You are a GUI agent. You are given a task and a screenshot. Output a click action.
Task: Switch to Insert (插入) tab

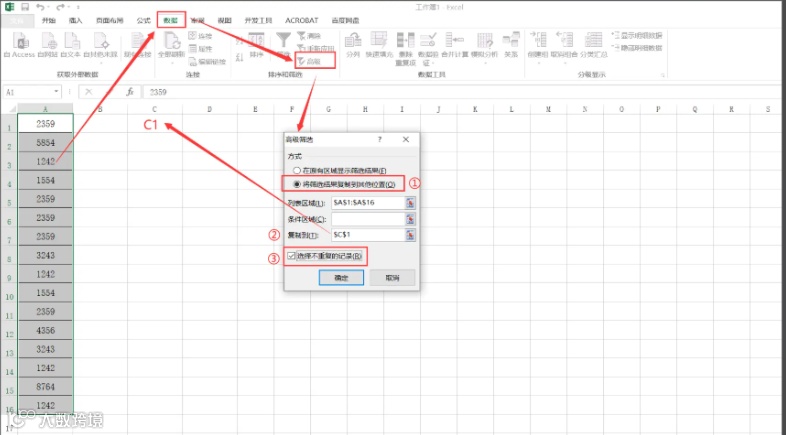point(75,21)
